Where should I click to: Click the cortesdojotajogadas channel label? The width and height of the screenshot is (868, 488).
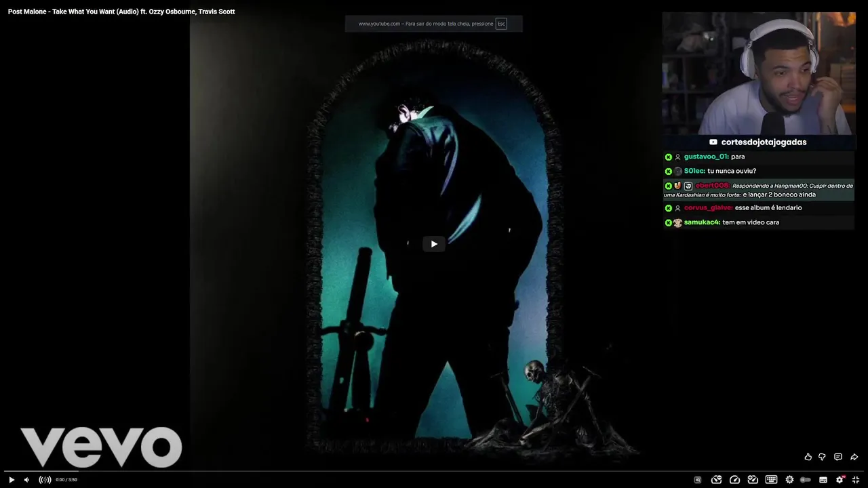pyautogui.click(x=764, y=142)
